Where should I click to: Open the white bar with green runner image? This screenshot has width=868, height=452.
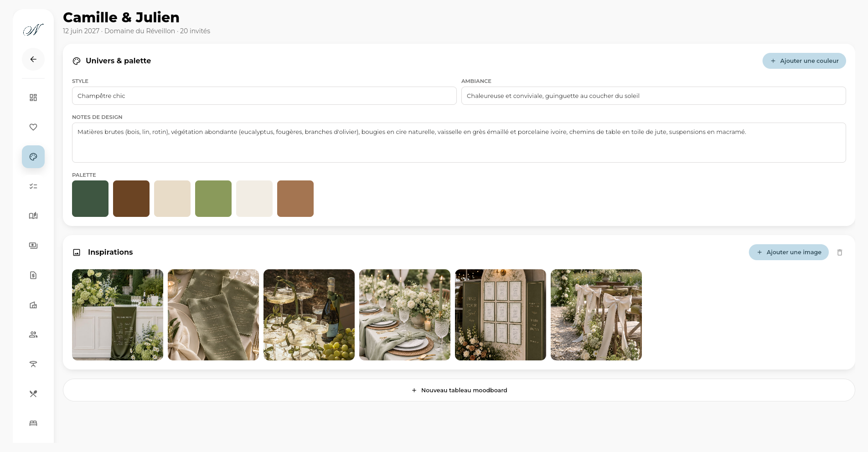pos(118,315)
